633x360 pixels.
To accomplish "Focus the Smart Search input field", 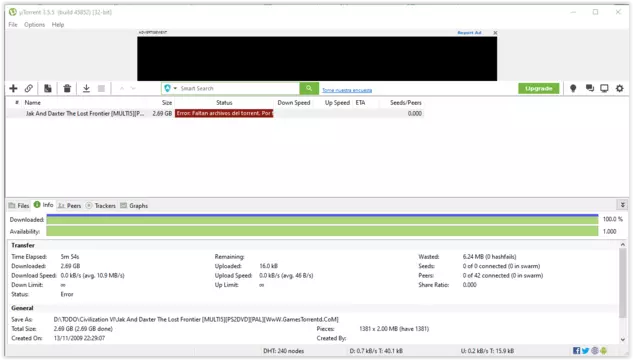I will coord(239,88).
